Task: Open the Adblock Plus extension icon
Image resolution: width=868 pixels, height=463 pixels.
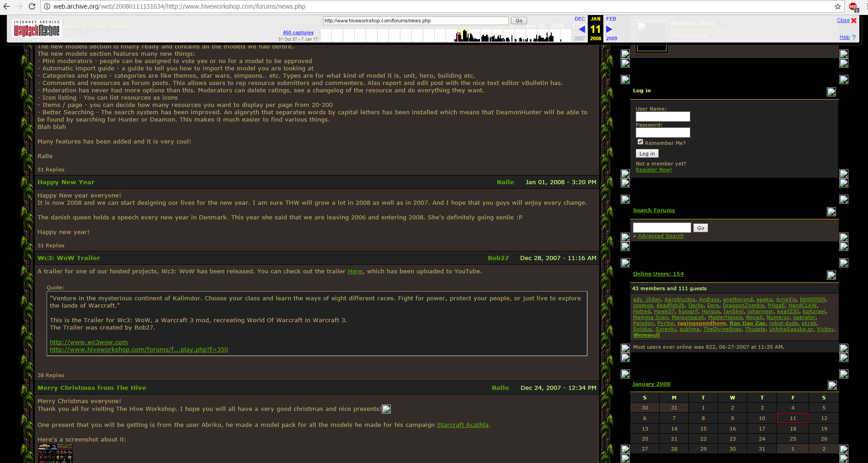Action: click(853, 7)
